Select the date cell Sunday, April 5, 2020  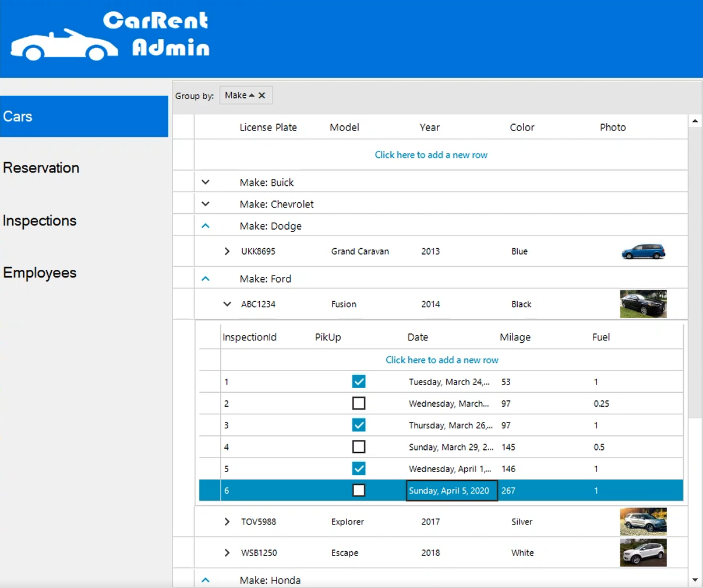[x=451, y=491]
